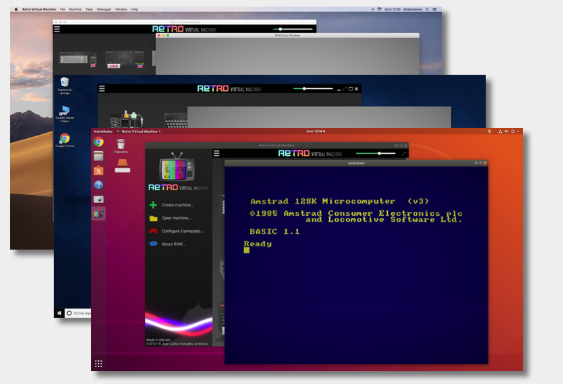The image size is (563, 384).
Task: Open Ubuntu Software from the dock
Action: [x=98, y=170]
